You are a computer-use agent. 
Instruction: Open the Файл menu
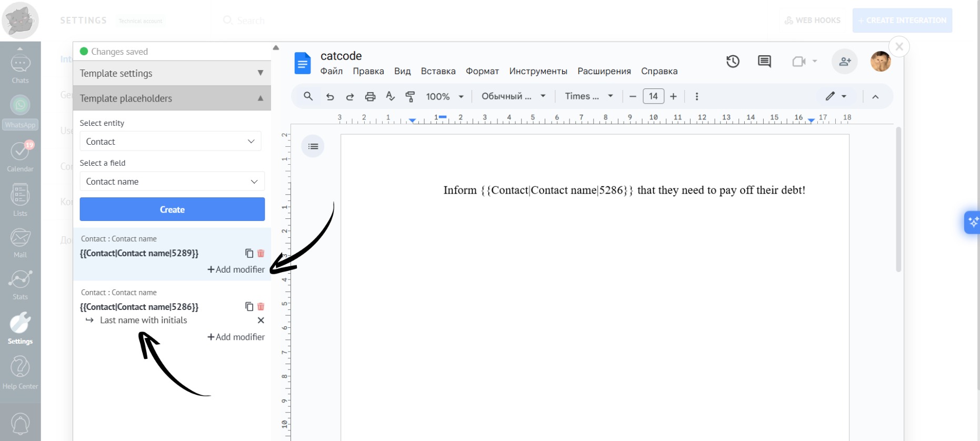(331, 71)
